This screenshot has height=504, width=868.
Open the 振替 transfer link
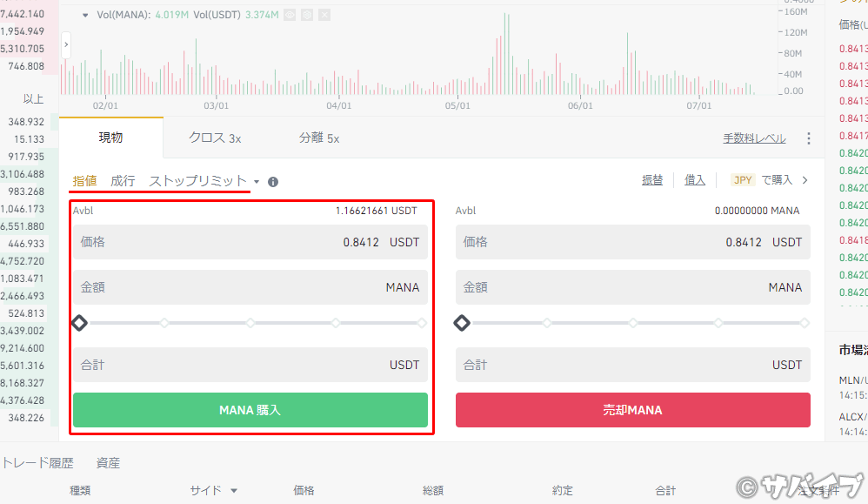(x=652, y=180)
